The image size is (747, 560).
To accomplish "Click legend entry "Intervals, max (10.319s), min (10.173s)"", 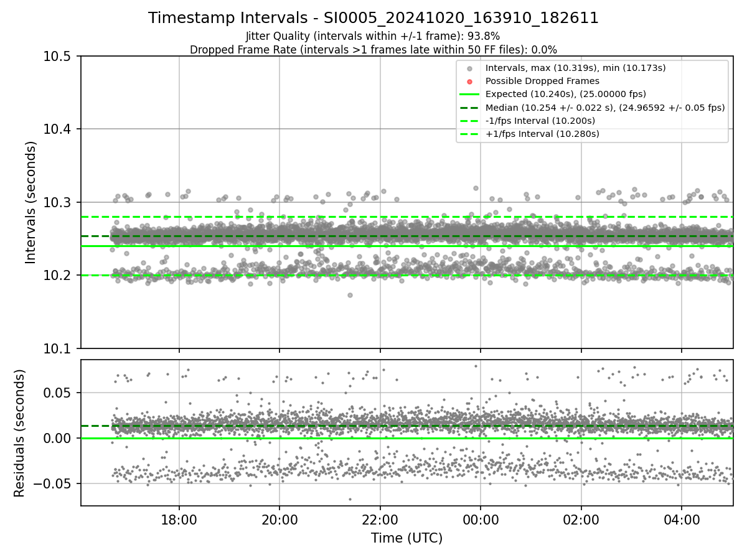I will [x=575, y=68].
